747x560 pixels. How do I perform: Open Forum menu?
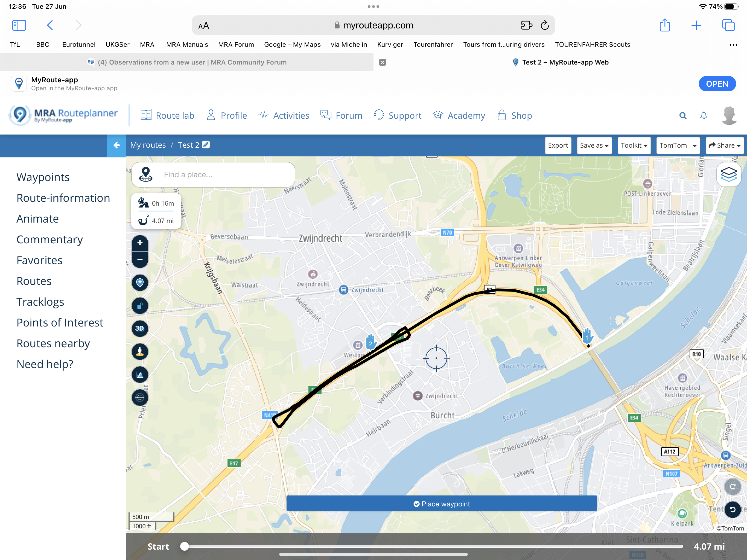(x=341, y=115)
